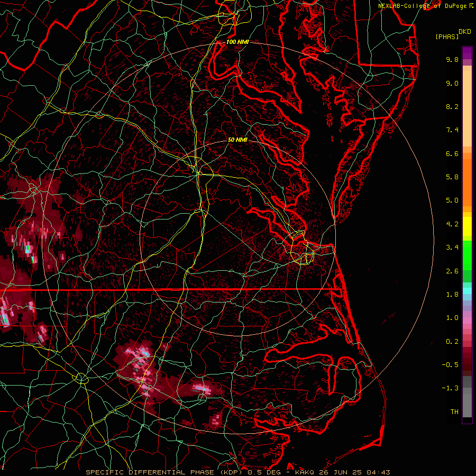Screen dimensions: 476x476
Task: Click the 0.2 value on the color scale
Action: (452, 342)
